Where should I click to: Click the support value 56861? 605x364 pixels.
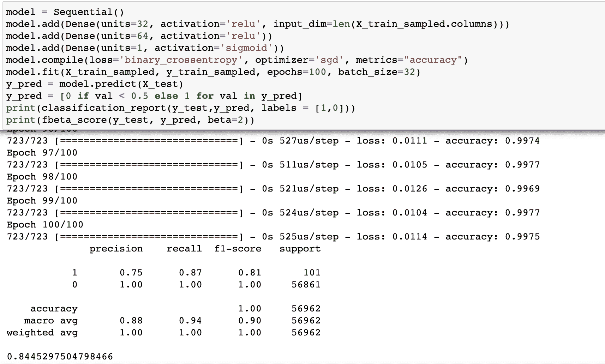[x=306, y=285]
